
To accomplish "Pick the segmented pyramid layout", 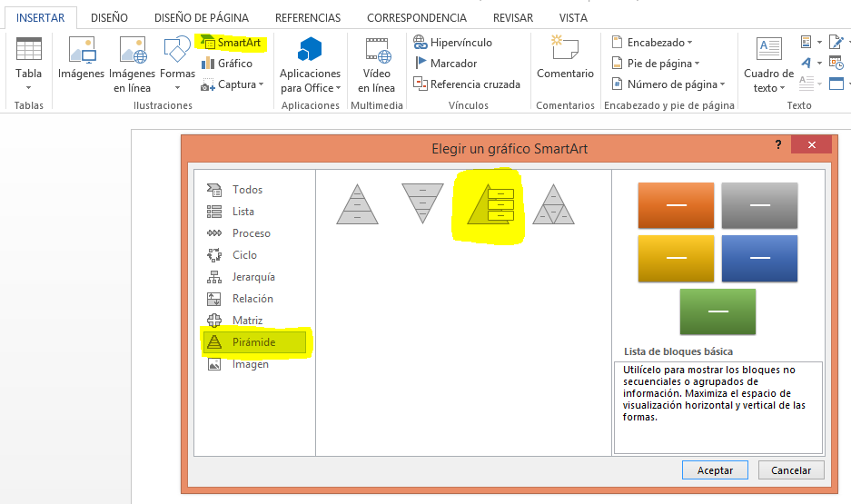I will (554, 204).
